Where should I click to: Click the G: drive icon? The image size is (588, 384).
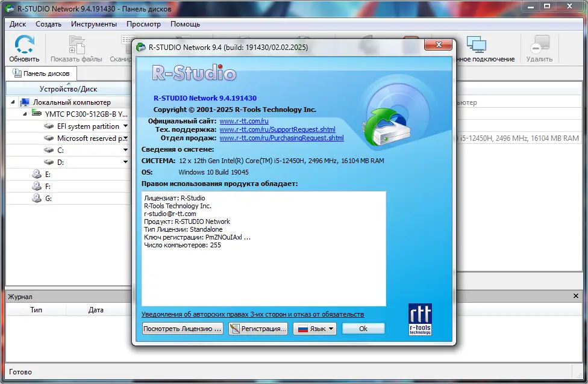coord(36,198)
